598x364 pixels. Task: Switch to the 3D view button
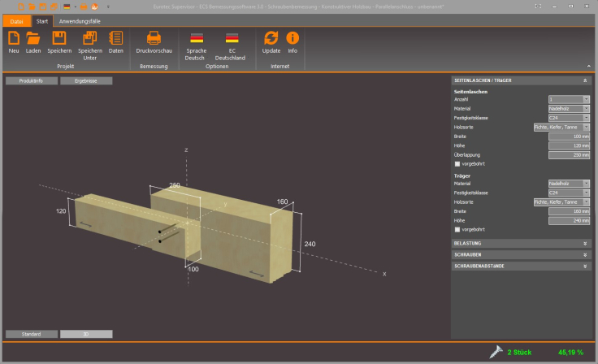[86, 334]
